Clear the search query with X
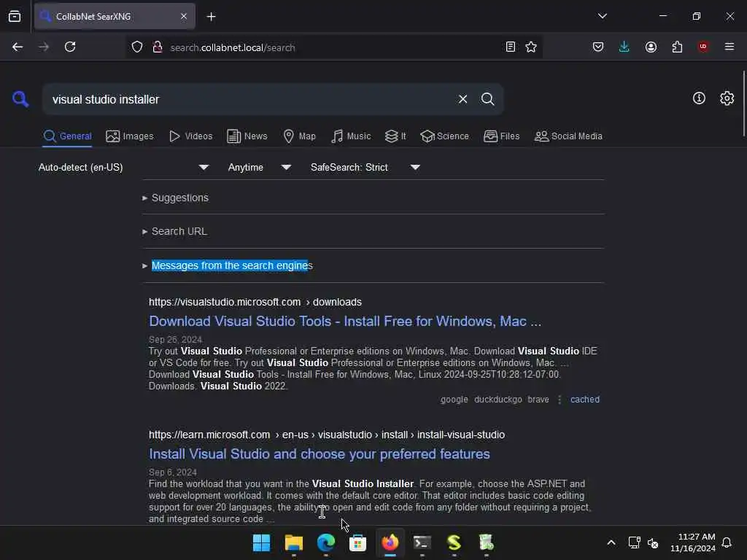 tap(462, 99)
